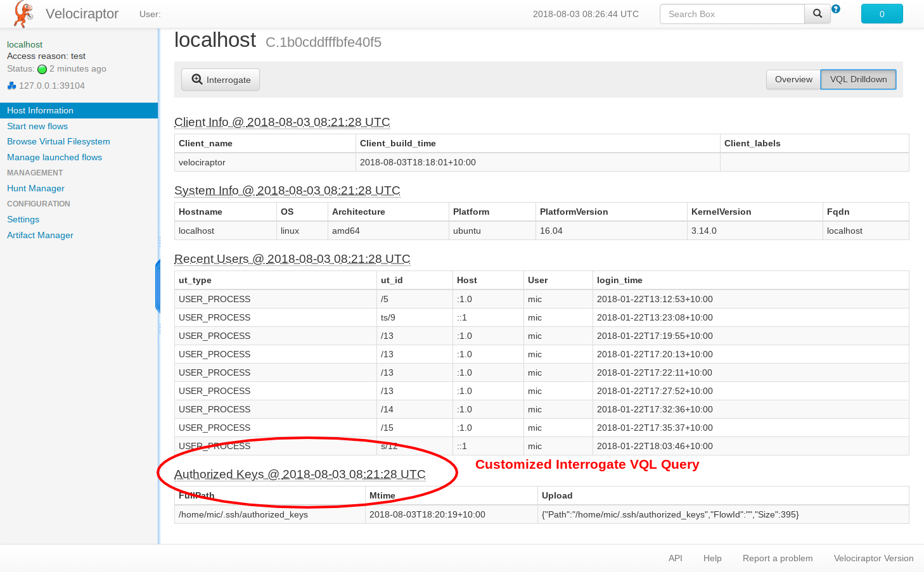The image size is (924, 572).
Task: Click Report a problem link
Action: [x=777, y=558]
